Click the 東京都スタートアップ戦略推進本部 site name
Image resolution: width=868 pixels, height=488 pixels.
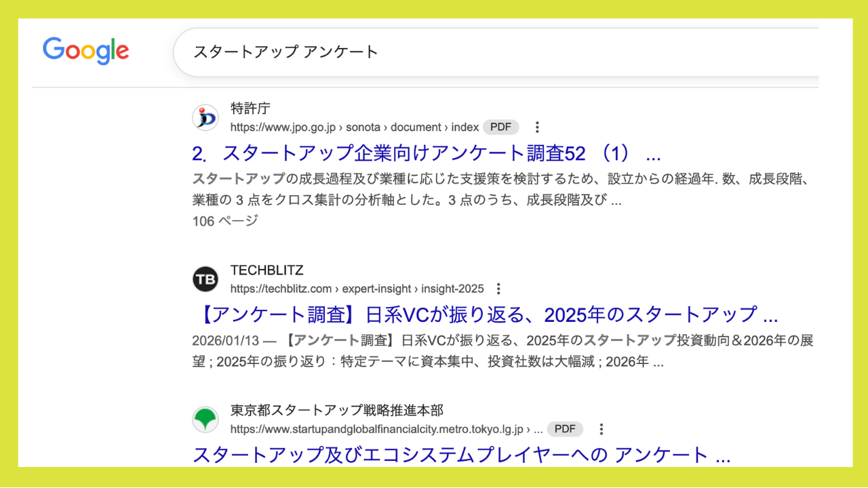[336, 411]
